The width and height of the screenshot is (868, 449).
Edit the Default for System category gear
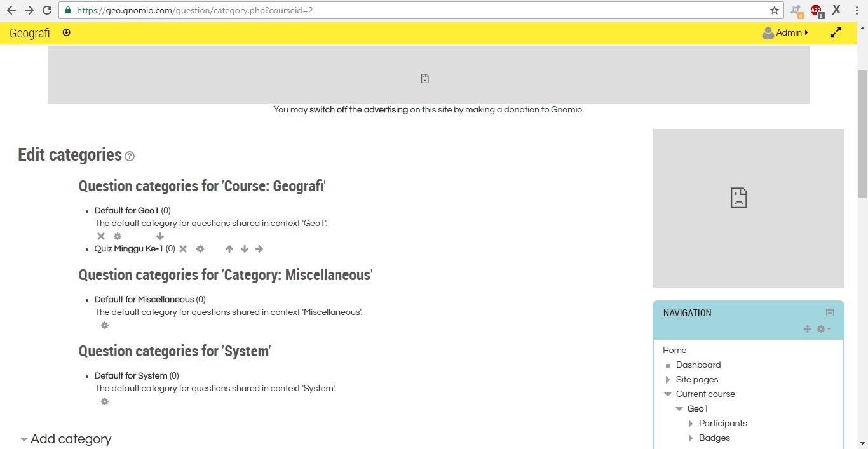click(x=105, y=401)
